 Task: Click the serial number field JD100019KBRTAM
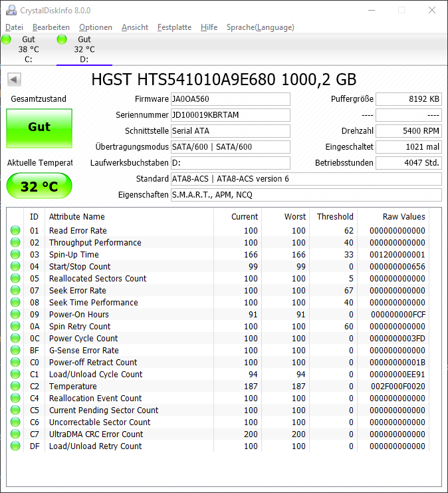(230, 115)
